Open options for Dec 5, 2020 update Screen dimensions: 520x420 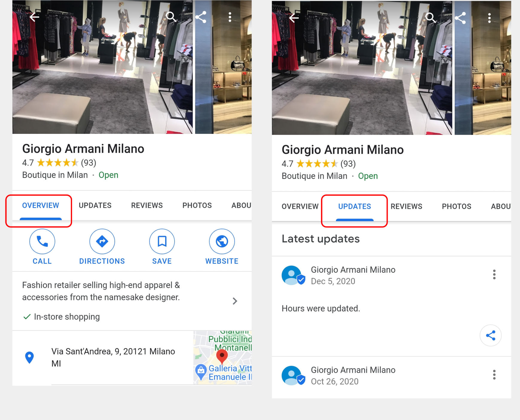tap(494, 275)
